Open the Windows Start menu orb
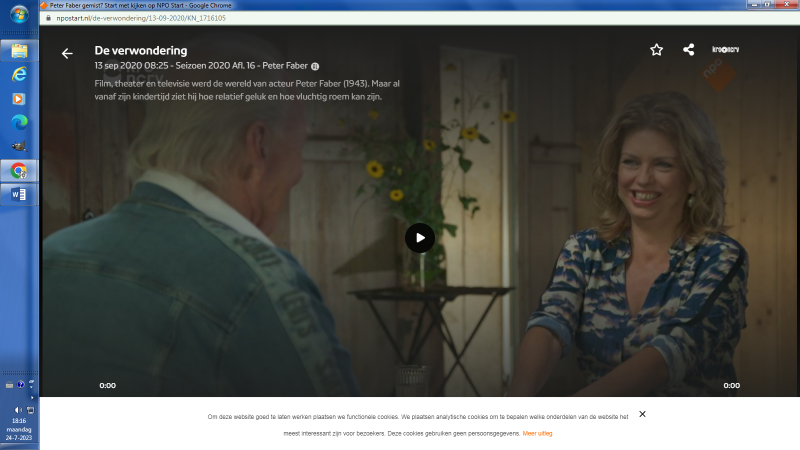 pos(19,14)
